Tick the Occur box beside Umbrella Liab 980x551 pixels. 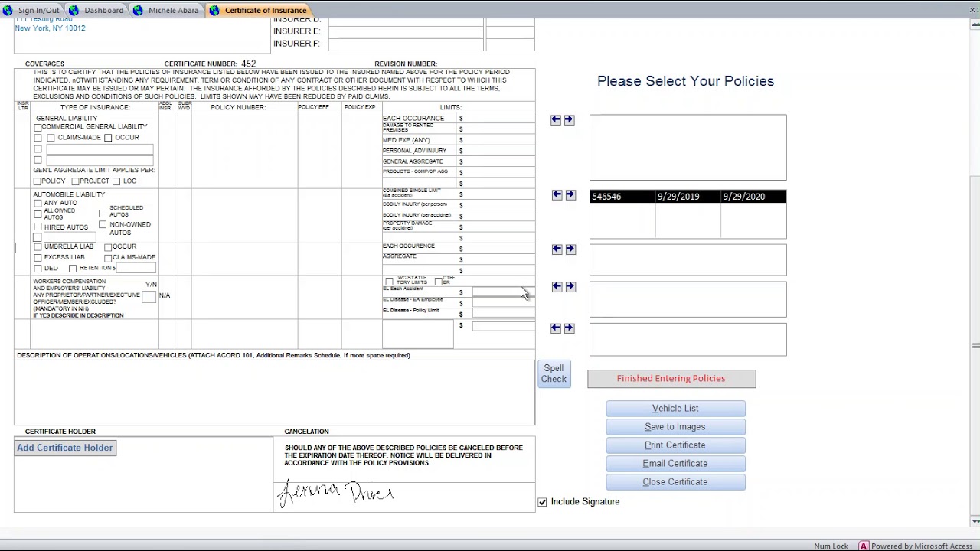click(x=108, y=247)
